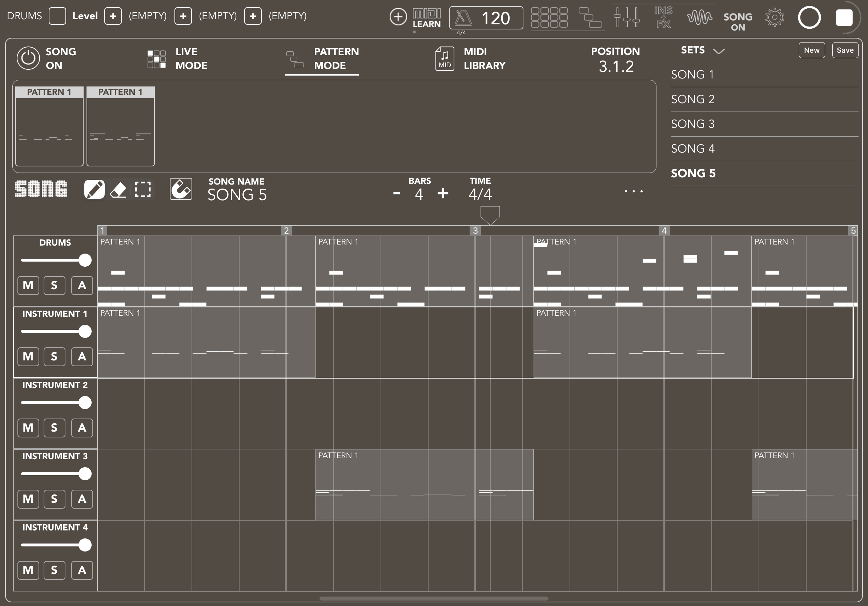Click the circled plus add button

pos(398,17)
